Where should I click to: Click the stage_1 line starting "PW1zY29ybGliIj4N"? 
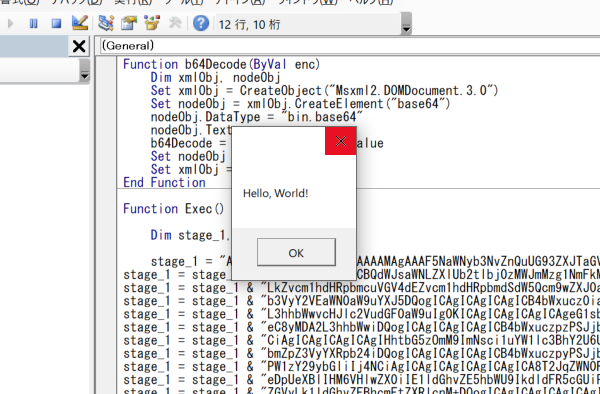(x=361, y=366)
